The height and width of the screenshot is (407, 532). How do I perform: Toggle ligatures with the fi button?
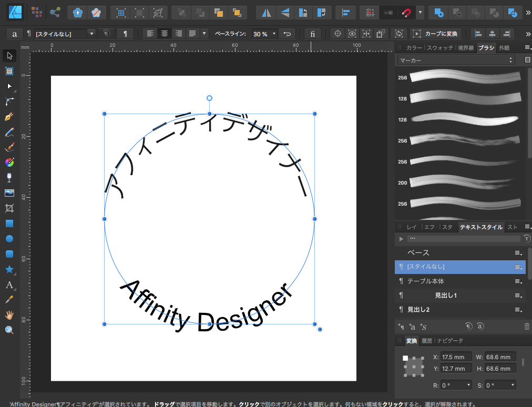click(312, 34)
